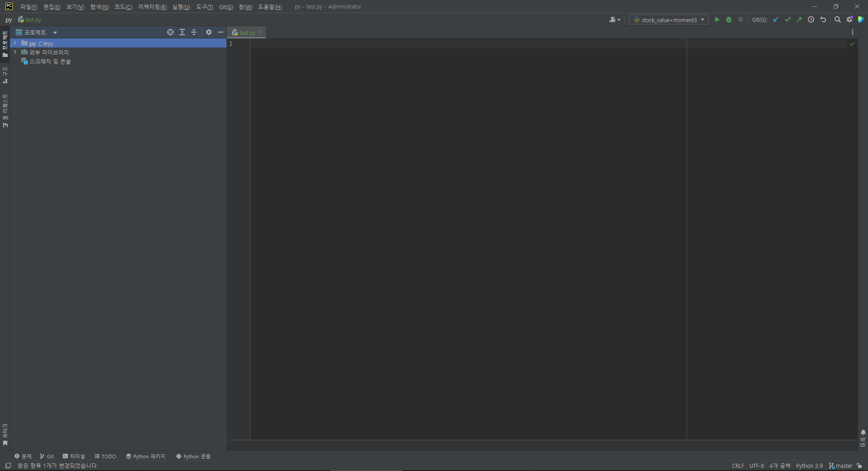This screenshot has width=868, height=471.
Task: Open the 창(W) menu
Action: coord(245,7)
